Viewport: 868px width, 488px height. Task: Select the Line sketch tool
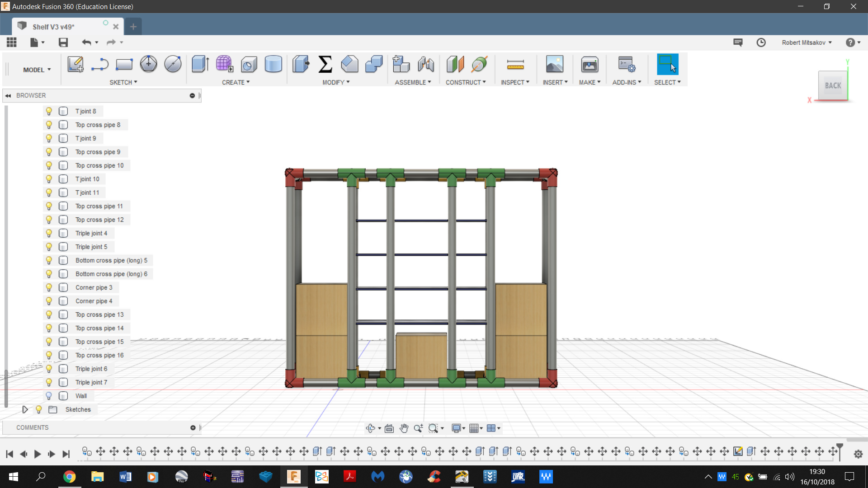[x=100, y=64]
